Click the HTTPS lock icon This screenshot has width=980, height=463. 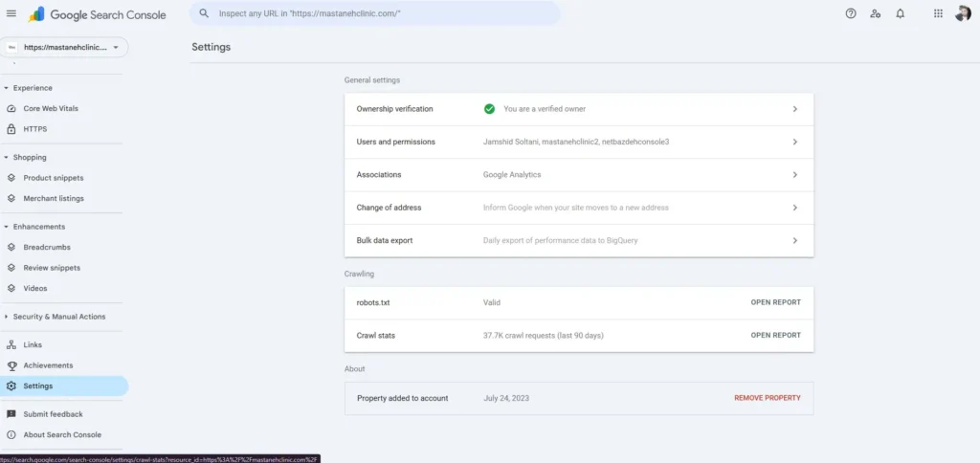pos(11,129)
